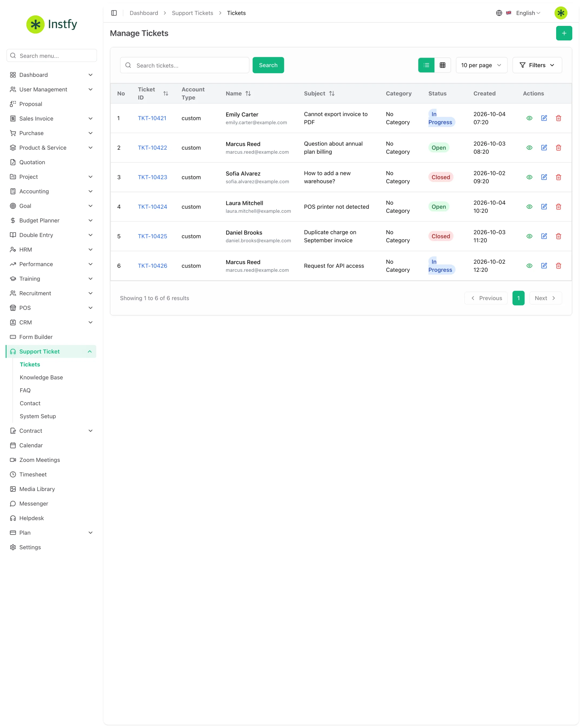Switch to list view
Image resolution: width=582 pixels, height=728 pixels.
[x=426, y=65]
